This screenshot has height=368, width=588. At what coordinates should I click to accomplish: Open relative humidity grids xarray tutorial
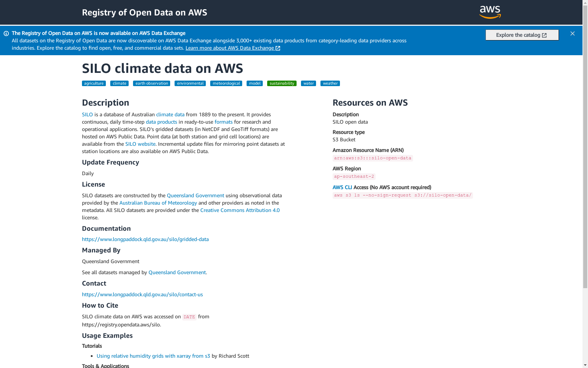[153, 356]
